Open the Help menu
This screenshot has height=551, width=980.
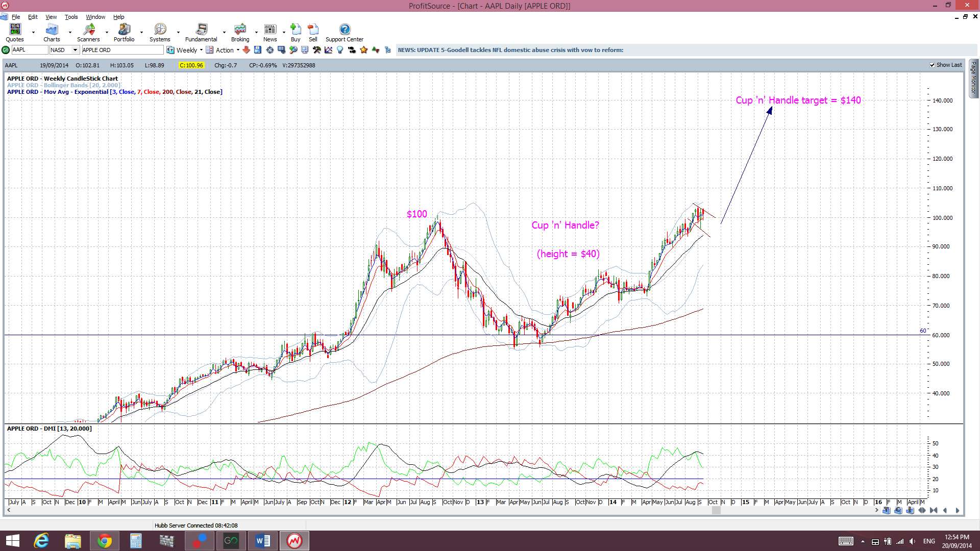tap(118, 17)
